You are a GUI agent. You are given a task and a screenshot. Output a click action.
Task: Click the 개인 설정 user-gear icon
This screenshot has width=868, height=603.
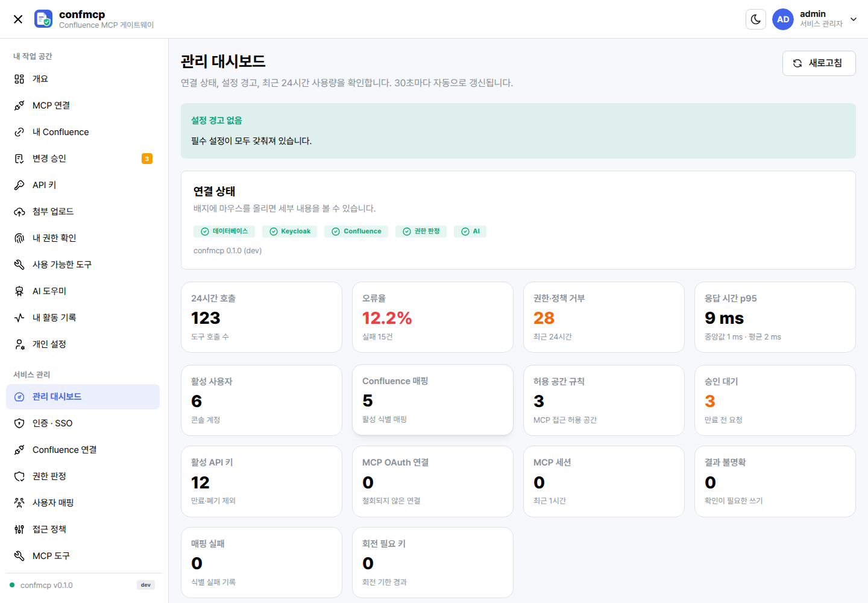[19, 344]
